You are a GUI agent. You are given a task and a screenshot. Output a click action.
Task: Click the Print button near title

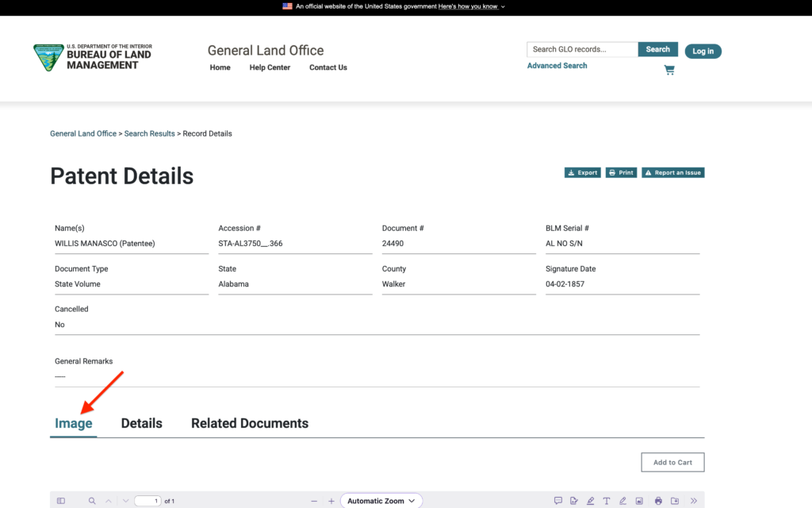tap(621, 172)
